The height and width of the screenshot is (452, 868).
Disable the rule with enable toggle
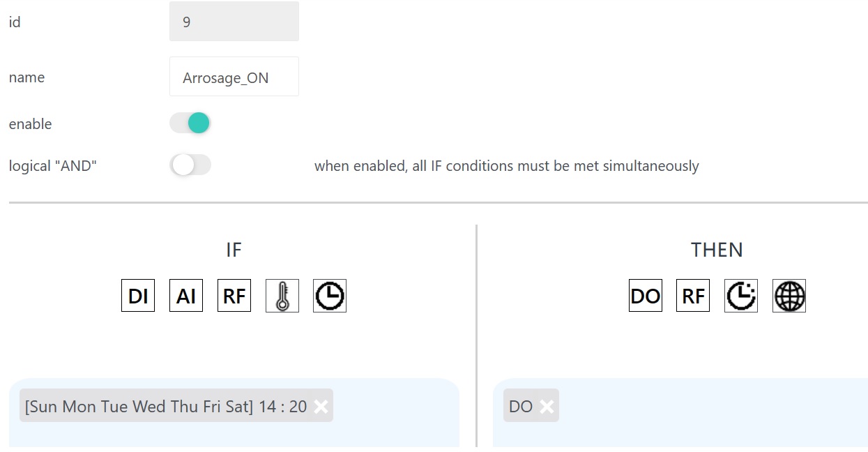(190, 123)
